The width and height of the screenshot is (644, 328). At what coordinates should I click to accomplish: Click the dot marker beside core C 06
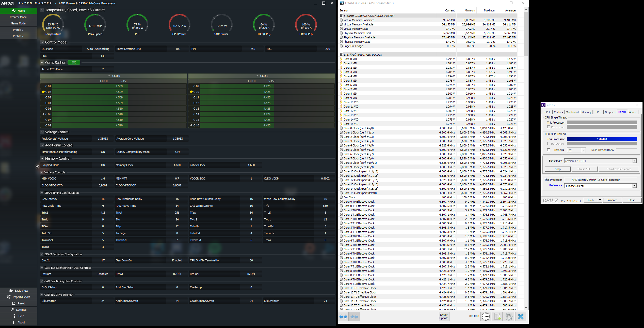43,114
